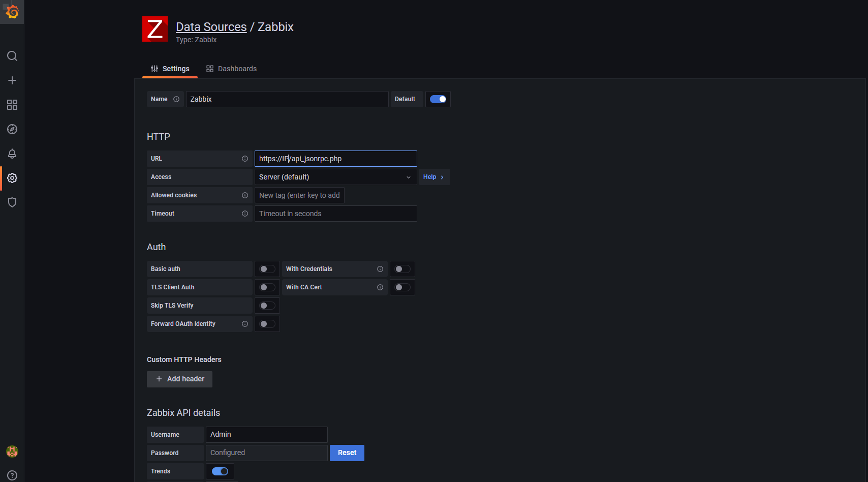The height and width of the screenshot is (482, 868).
Task: Switch to the Dashboards tab
Action: coord(231,69)
